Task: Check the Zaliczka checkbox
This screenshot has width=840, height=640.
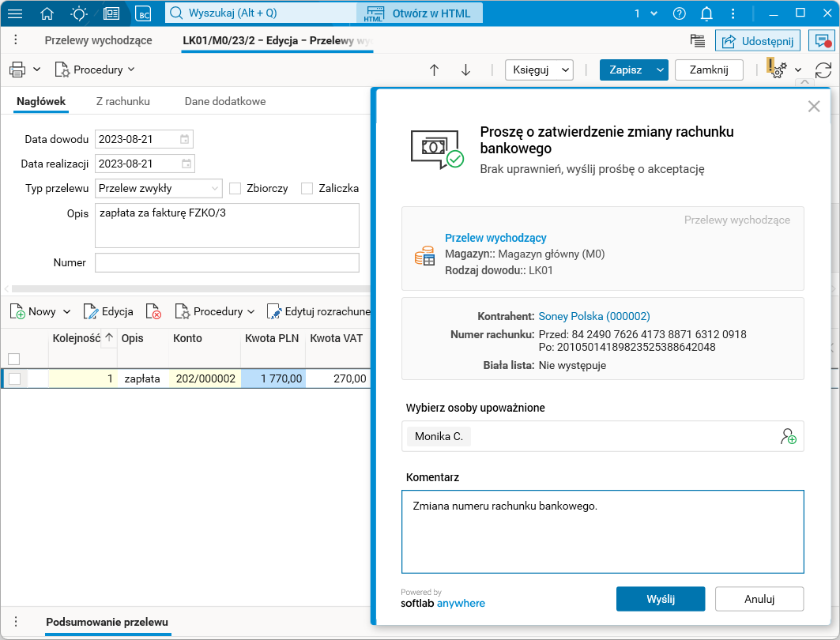Action: pos(307,189)
